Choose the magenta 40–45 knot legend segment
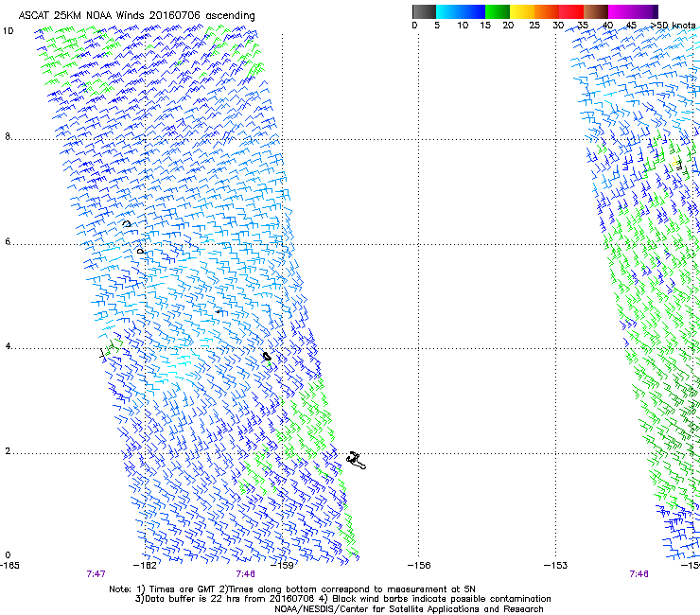The image size is (700, 615). 621,11
